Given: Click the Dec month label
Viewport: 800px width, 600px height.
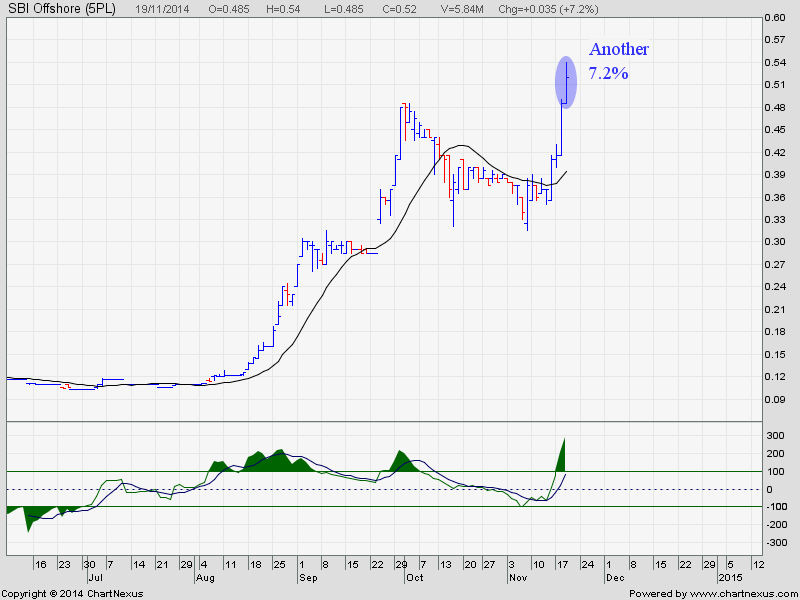Looking at the screenshot, I should pyautogui.click(x=615, y=578).
